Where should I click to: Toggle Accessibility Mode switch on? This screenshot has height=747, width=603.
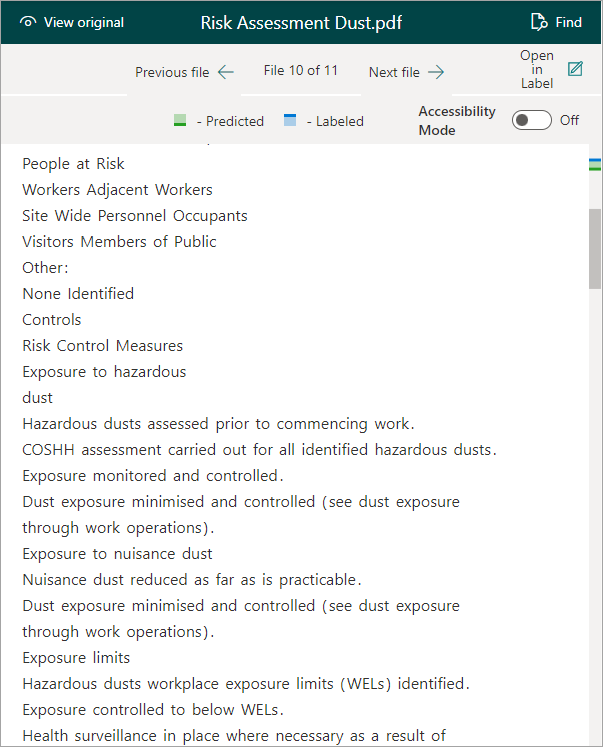[x=532, y=120]
